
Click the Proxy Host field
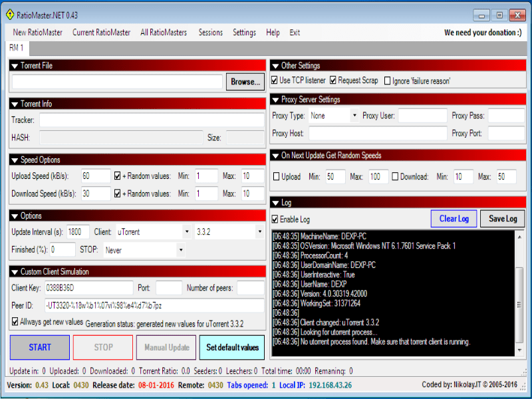(378, 134)
